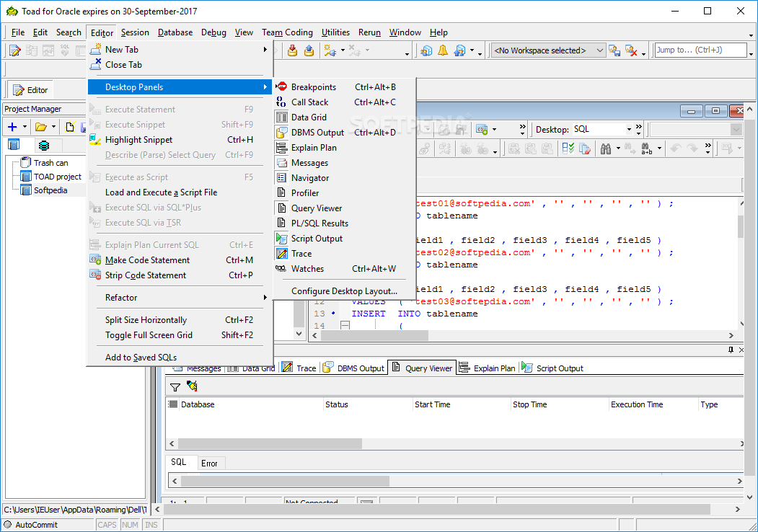Image resolution: width=758 pixels, height=532 pixels.
Task: Choose Data Grid in Desktop Panels submenu
Action: pyautogui.click(x=344, y=118)
